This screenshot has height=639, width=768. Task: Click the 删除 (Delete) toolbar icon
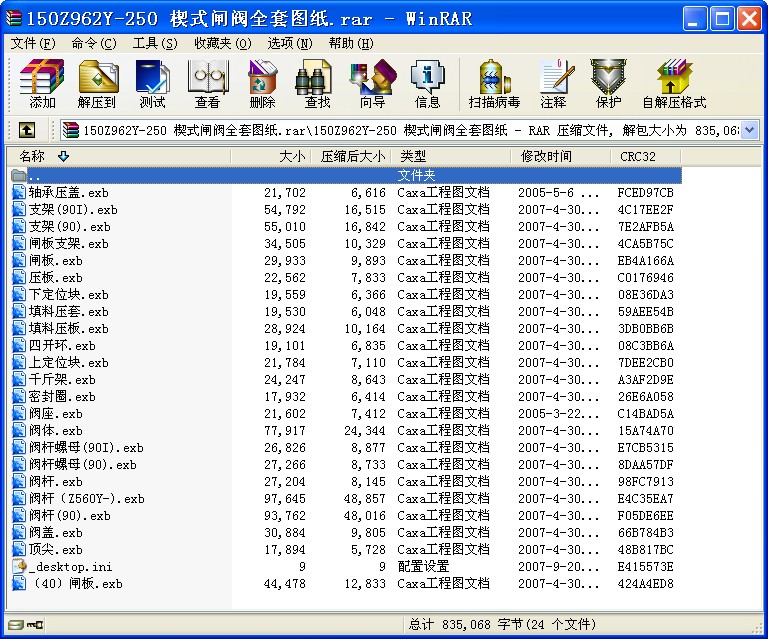[262, 84]
